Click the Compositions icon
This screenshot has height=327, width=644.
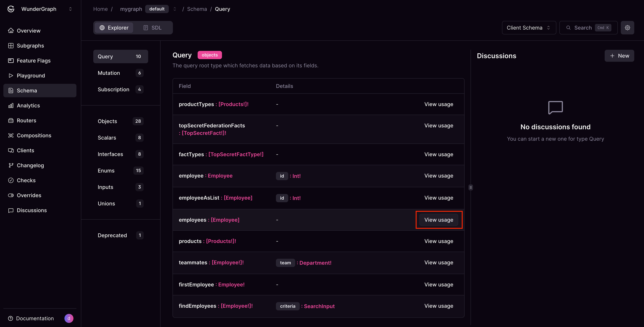(x=11, y=135)
